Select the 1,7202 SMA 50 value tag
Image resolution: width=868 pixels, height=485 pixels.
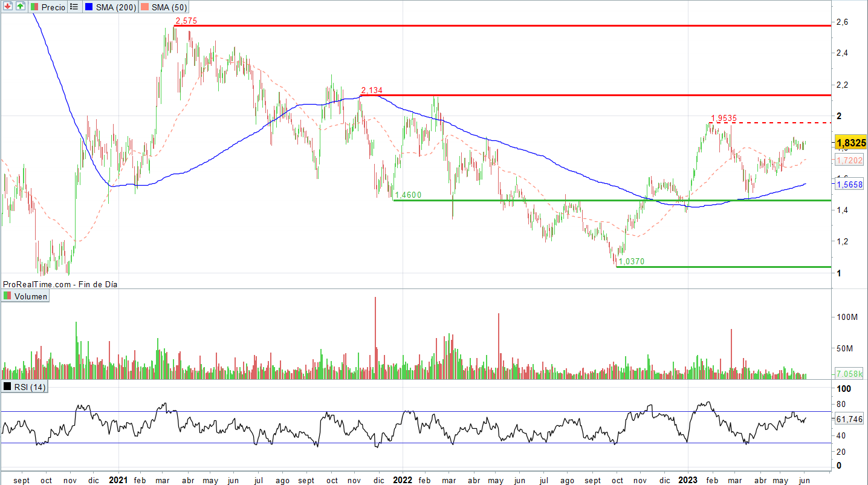[850, 160]
